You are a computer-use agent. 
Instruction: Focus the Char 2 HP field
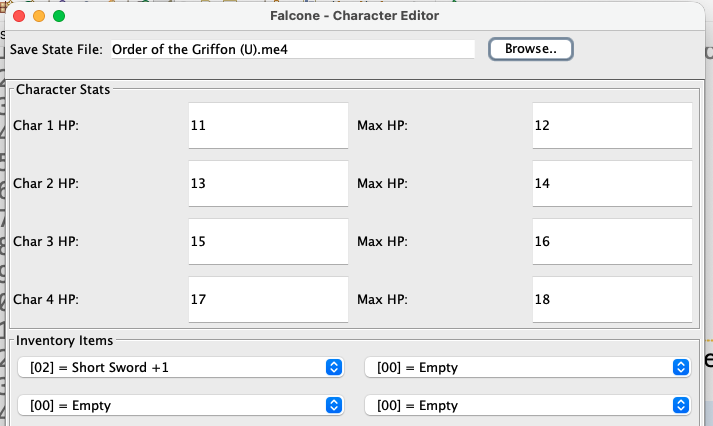coord(267,184)
